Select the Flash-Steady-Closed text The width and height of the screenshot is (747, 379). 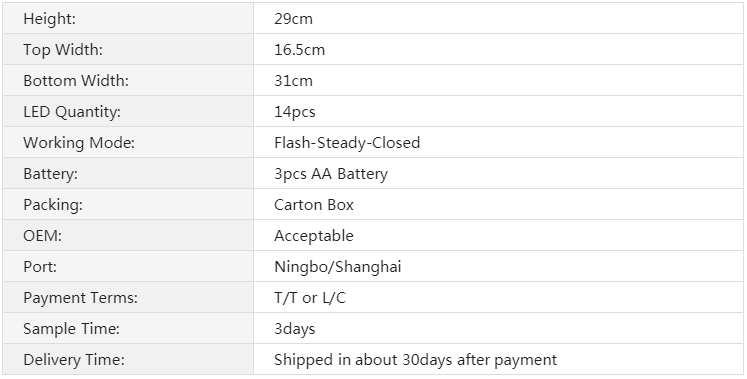(347, 143)
